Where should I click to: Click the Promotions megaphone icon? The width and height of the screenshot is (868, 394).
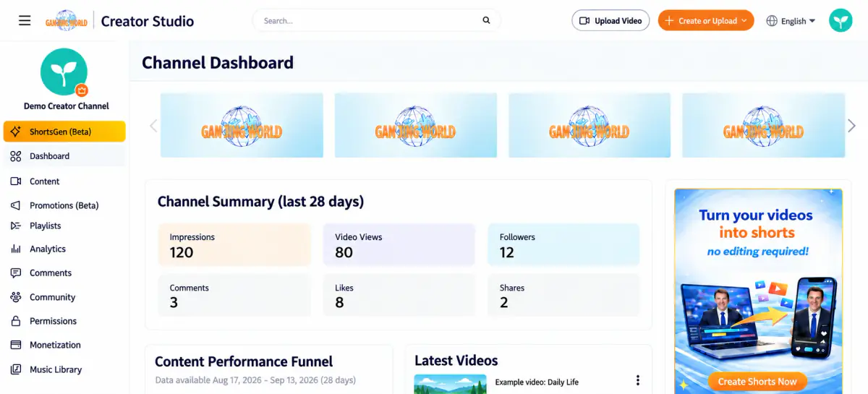tap(16, 205)
